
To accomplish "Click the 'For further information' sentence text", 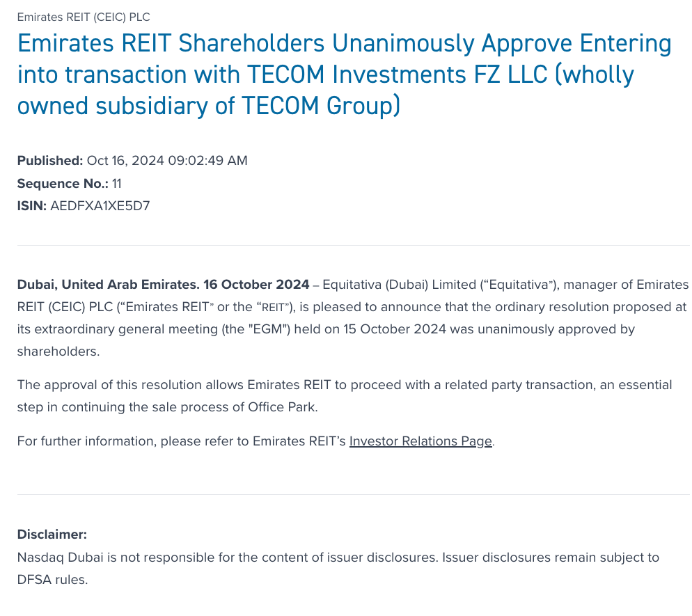I will tap(181, 441).
